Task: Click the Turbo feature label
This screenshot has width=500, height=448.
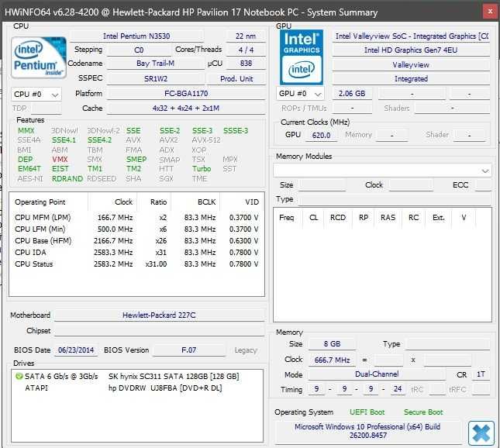Action: click(x=202, y=169)
